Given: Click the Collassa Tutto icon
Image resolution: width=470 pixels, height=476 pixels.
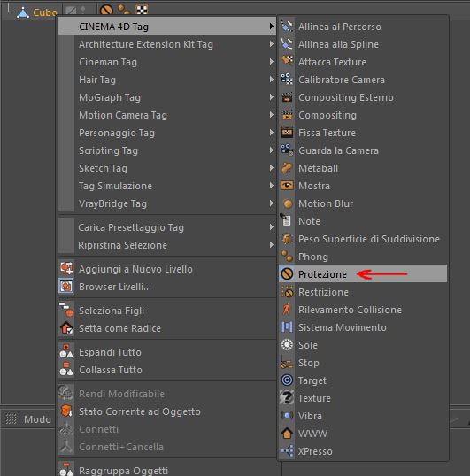Looking at the screenshot, I should [x=66, y=370].
